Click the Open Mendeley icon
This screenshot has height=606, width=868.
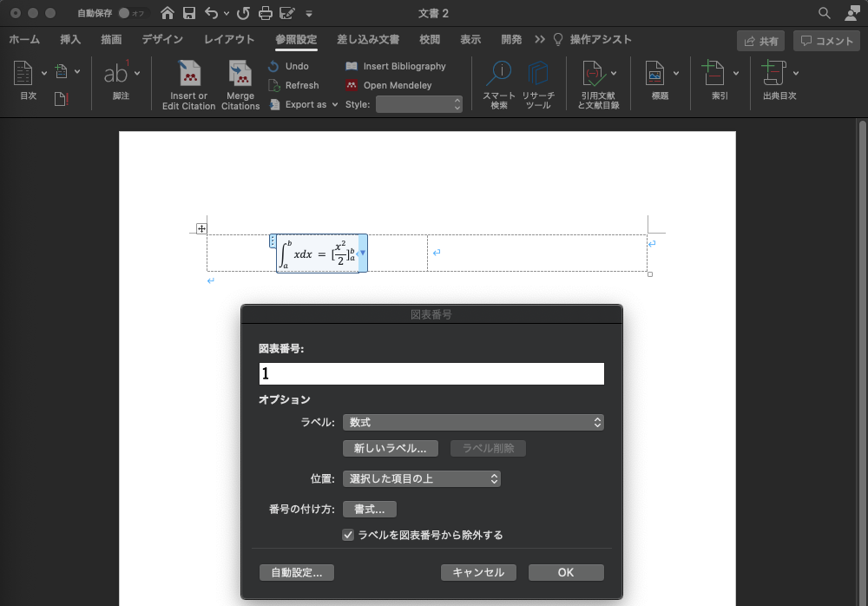tap(352, 85)
